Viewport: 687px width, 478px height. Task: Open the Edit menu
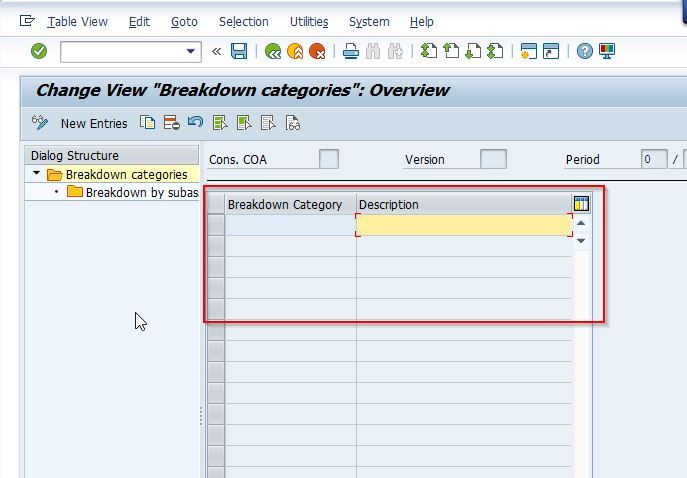pos(139,21)
